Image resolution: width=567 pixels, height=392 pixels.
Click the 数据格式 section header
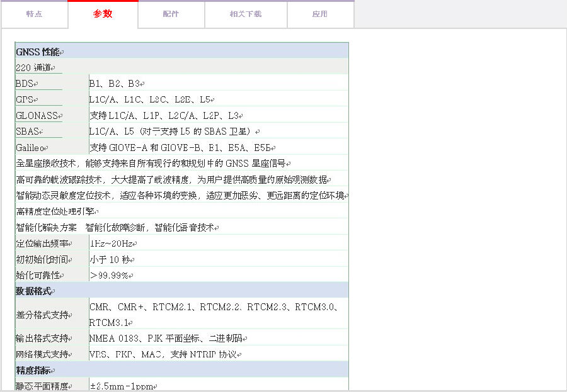click(35, 291)
